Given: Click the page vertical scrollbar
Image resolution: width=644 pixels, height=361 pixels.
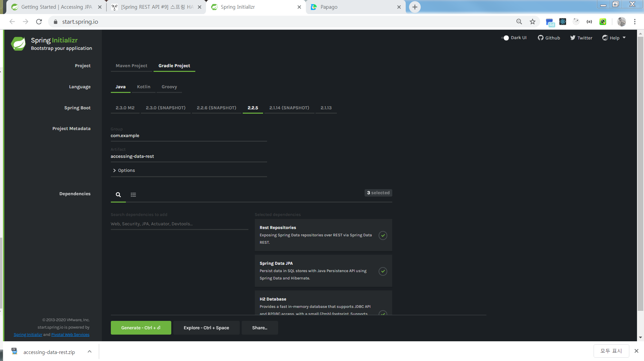Looking at the screenshot, I should (640, 167).
